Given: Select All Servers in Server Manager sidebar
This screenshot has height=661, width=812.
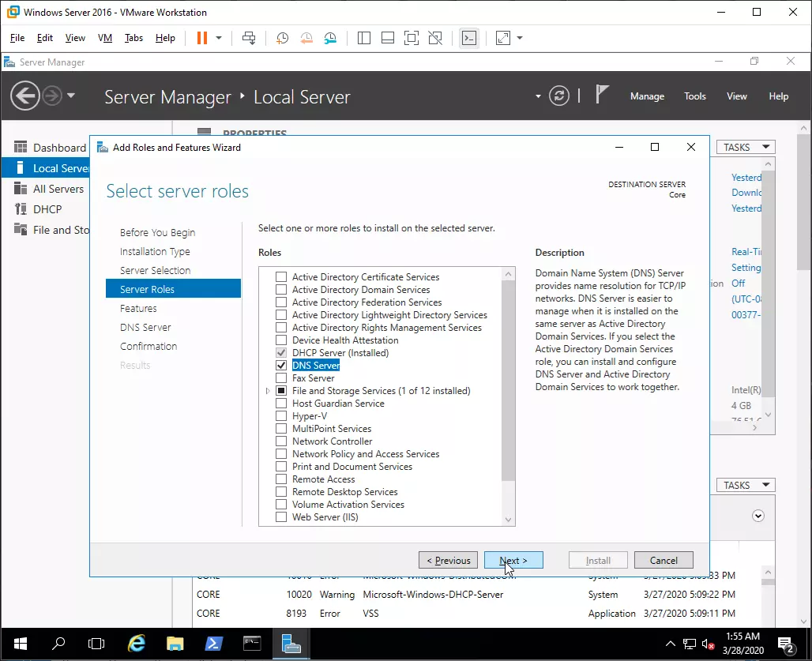Looking at the screenshot, I should click(x=51, y=189).
